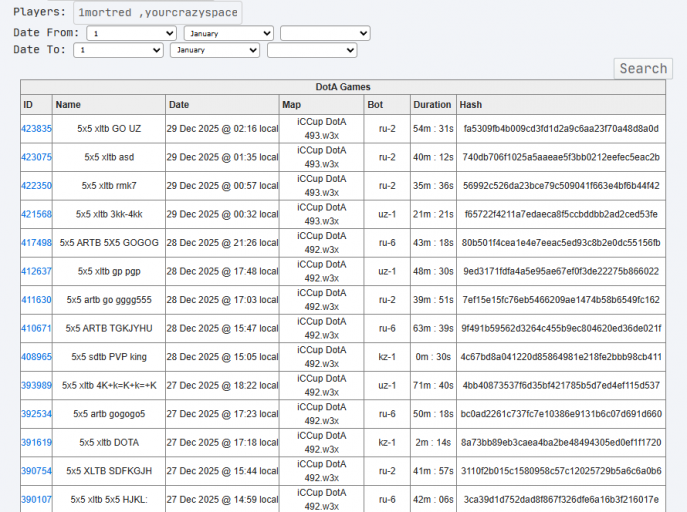Click the Bot column header
Viewport: 687px width, 512px height.
click(x=387, y=105)
